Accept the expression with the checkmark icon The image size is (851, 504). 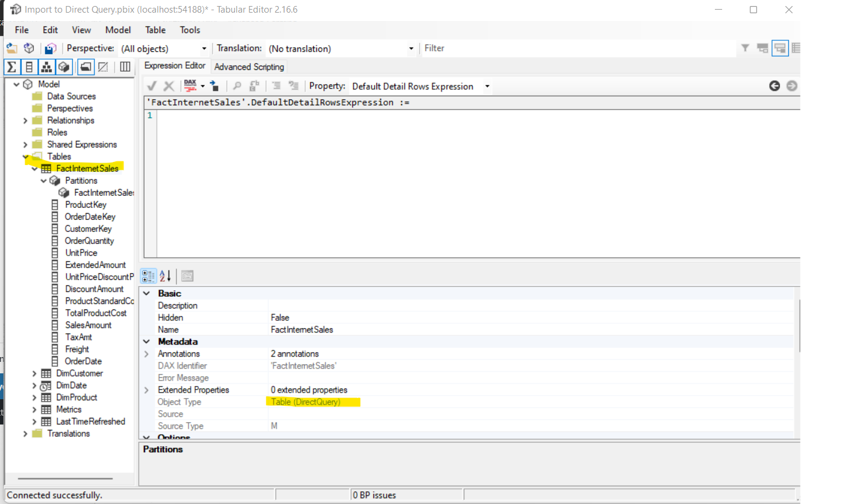[152, 86]
